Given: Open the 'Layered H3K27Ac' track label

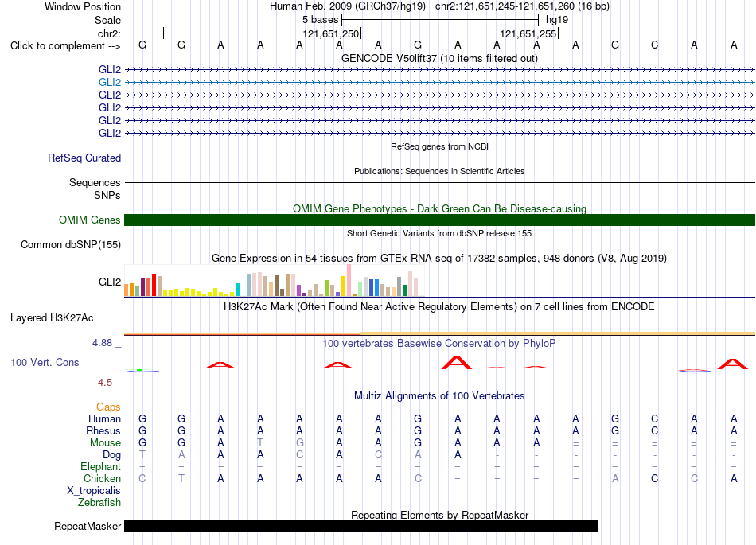Looking at the screenshot, I should [x=52, y=318].
